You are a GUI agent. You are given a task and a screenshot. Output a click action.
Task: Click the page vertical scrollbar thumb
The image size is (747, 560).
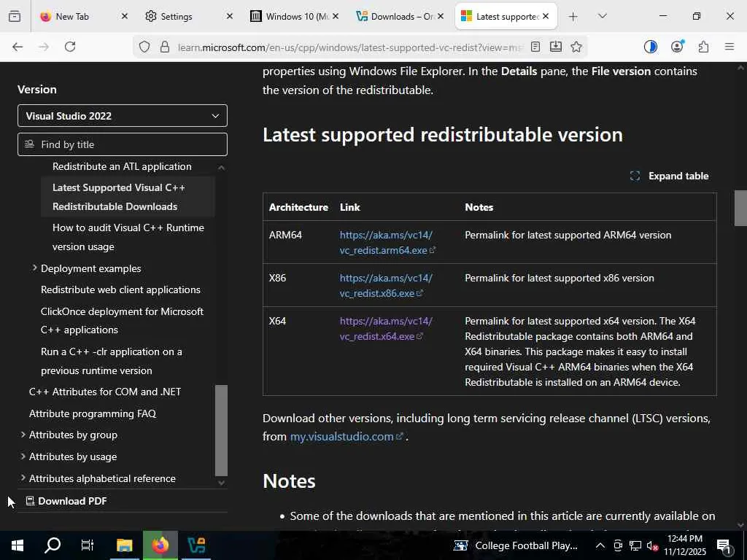(x=740, y=208)
